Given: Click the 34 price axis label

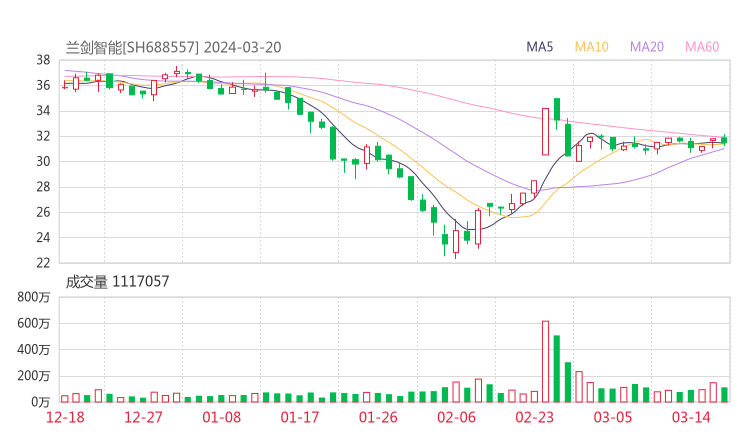Looking at the screenshot, I should click(x=43, y=111).
